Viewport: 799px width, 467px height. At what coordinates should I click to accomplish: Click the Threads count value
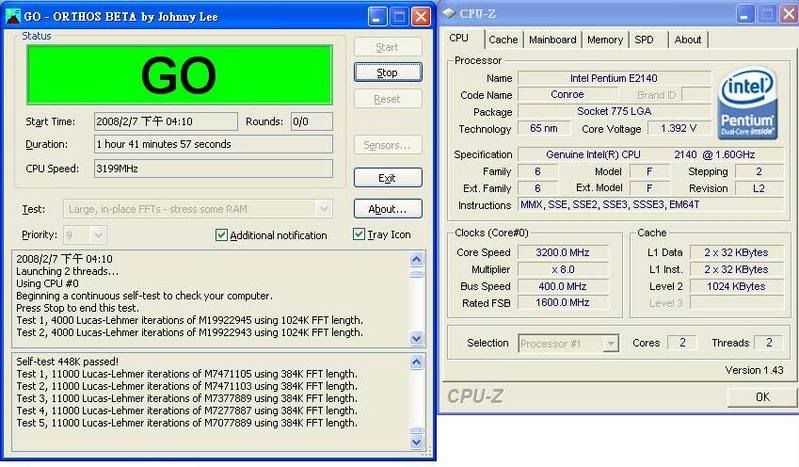point(769,343)
